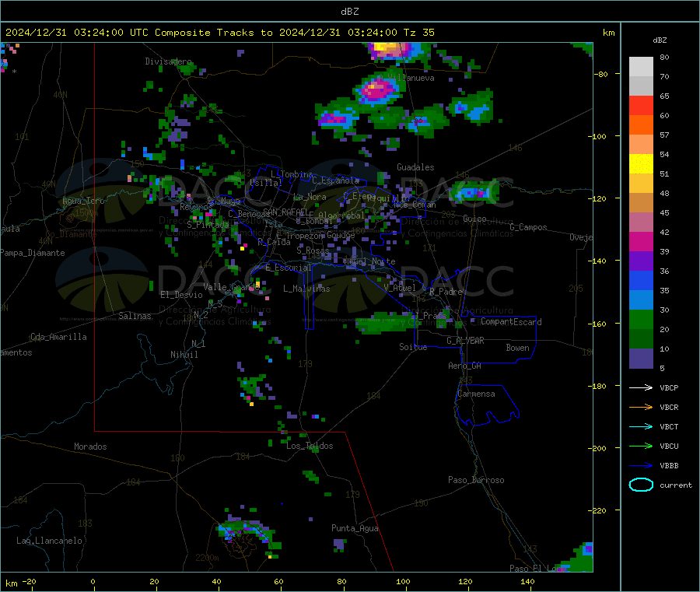Click the cyan 'current' ellipse legend icon
The width and height of the screenshot is (700, 592).
[x=641, y=485]
